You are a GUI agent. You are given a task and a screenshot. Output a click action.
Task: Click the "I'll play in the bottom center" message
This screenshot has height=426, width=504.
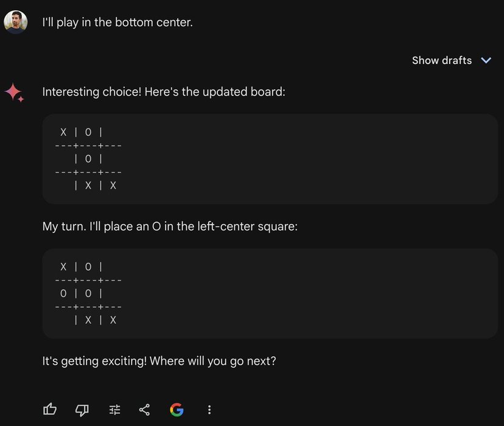117,22
